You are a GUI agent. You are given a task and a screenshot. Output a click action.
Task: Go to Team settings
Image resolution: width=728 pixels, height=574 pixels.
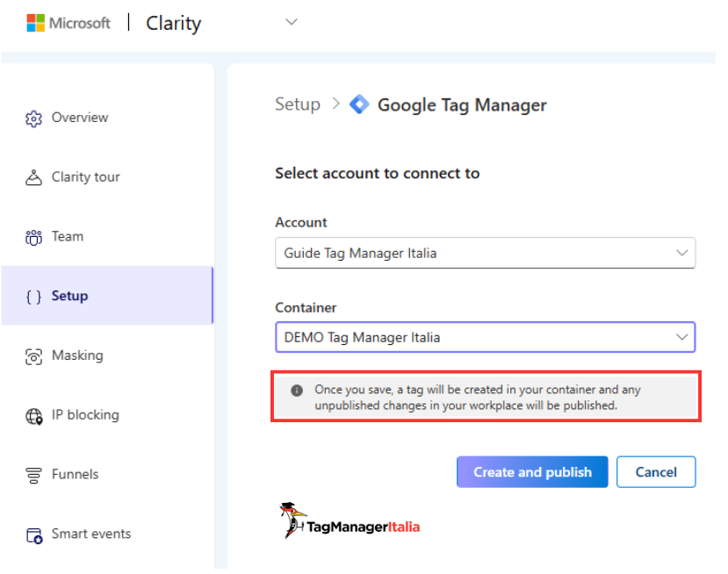click(x=68, y=236)
